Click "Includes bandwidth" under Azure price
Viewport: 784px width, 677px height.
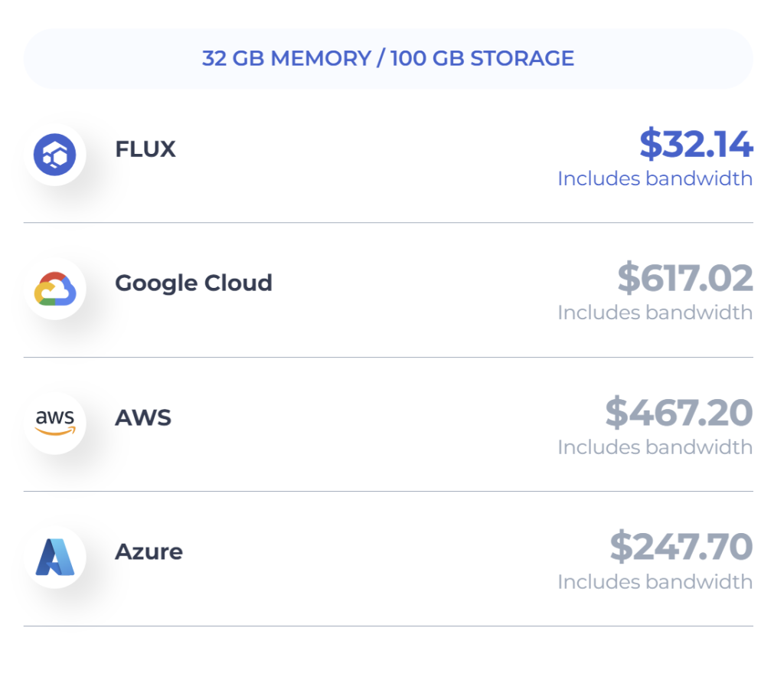(x=655, y=582)
